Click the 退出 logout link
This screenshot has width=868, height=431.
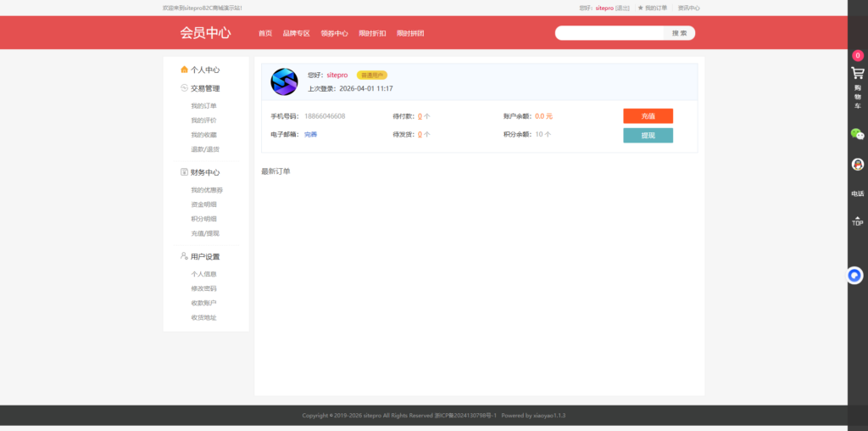(622, 8)
